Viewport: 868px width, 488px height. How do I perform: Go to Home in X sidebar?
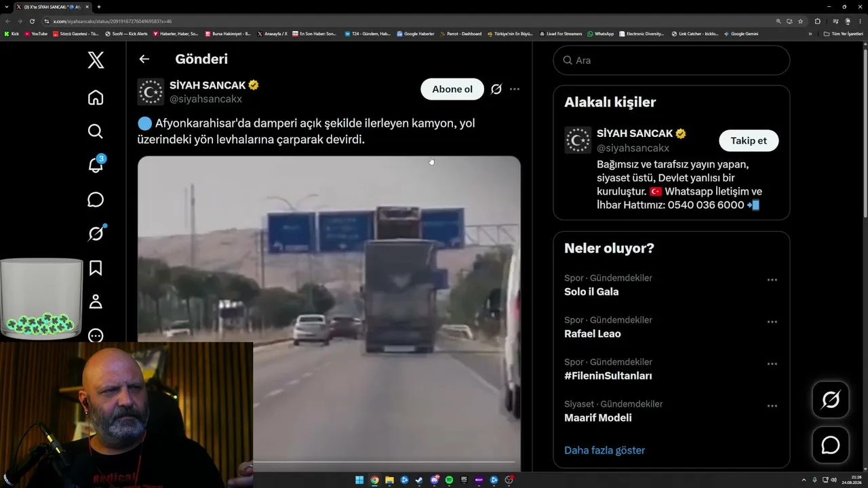(x=96, y=98)
